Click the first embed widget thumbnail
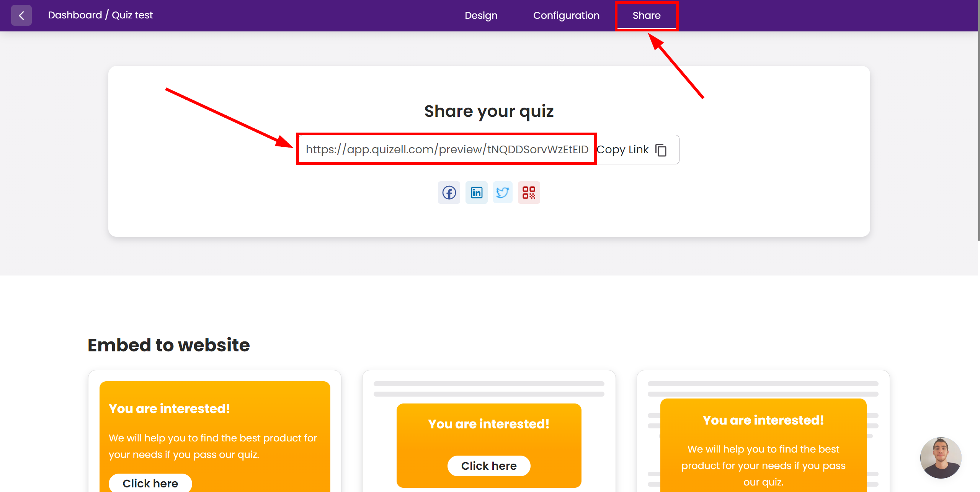Viewport: 980px width, 492px height. coord(215,439)
